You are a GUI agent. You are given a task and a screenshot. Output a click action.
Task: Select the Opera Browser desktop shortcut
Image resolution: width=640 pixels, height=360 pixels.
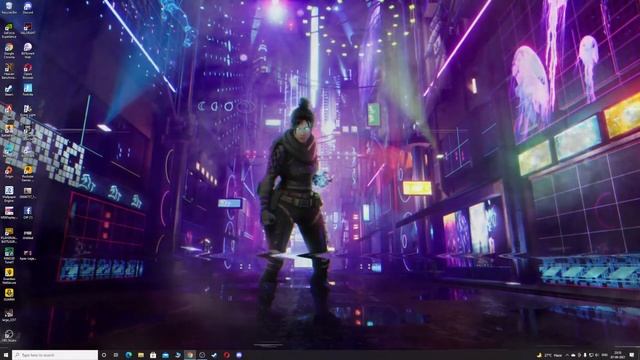(x=28, y=71)
